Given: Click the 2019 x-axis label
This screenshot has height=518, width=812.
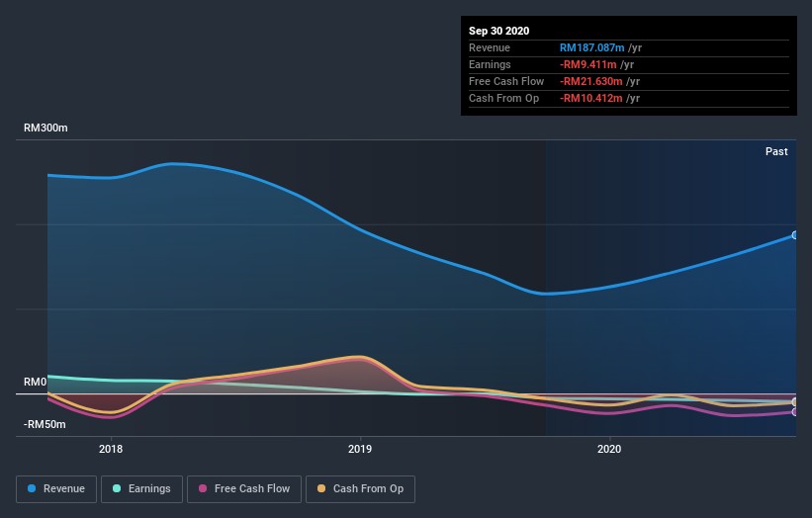Looking at the screenshot, I should tap(360, 449).
